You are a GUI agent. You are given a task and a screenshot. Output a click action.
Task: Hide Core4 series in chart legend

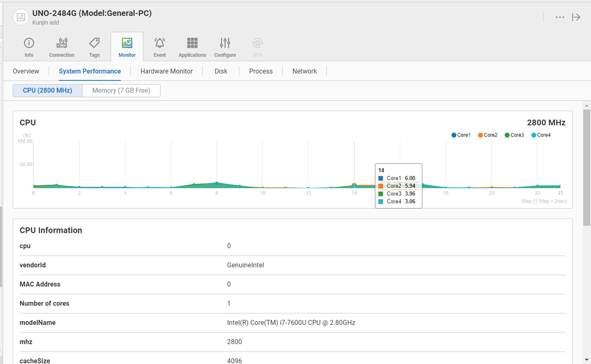point(541,135)
